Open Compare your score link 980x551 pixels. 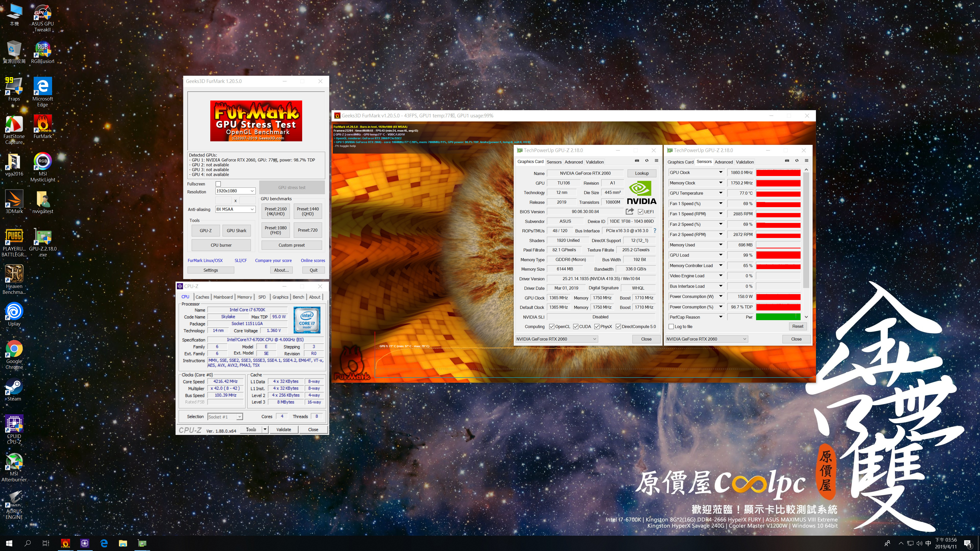(x=273, y=260)
